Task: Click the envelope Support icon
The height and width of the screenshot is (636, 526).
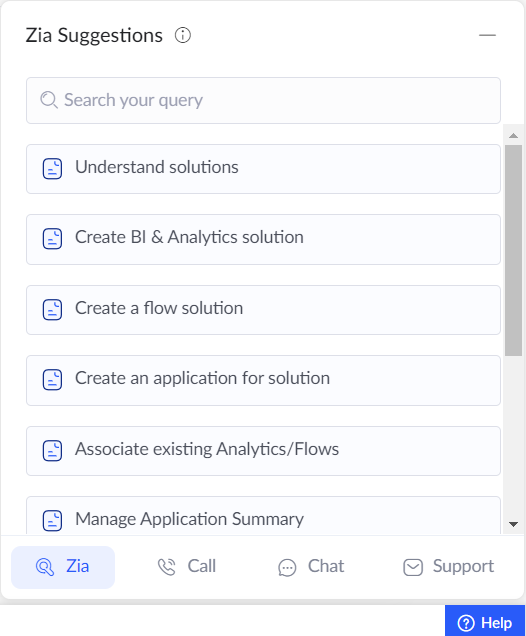Action: [x=413, y=567]
